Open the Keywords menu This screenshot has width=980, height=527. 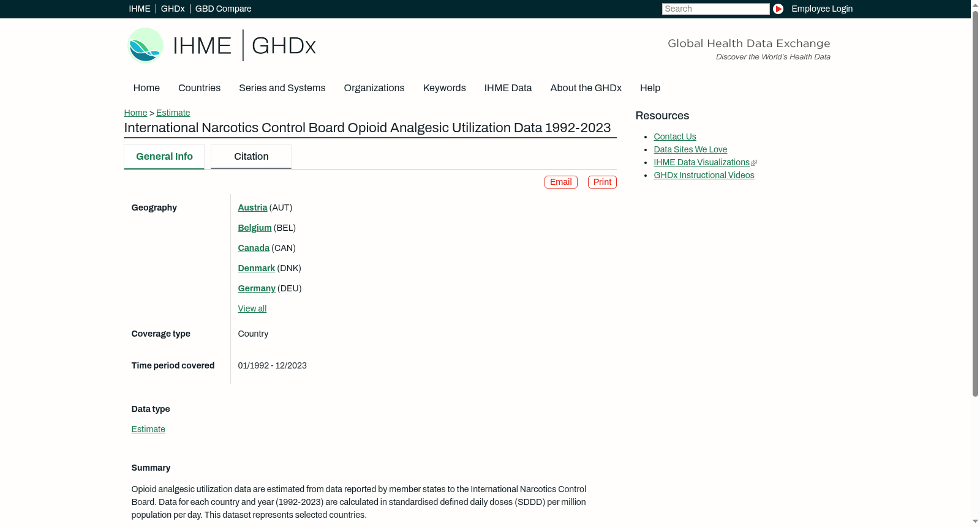point(444,88)
